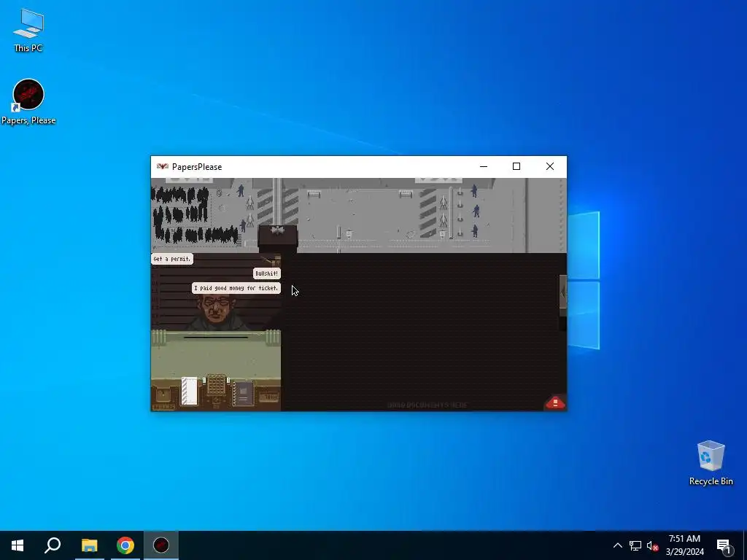The image size is (747, 560).
Task: Click the intercom speaker grille on the counter
Action: (216, 385)
